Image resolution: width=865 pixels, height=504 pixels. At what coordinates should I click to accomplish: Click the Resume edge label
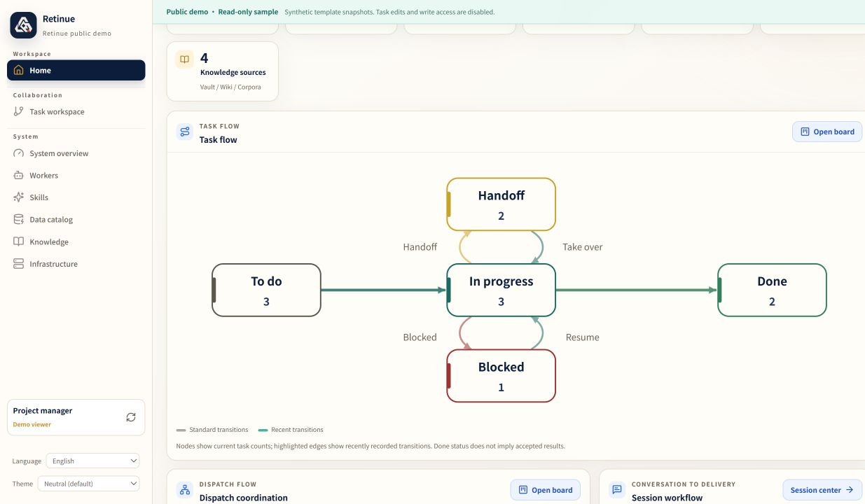(583, 337)
